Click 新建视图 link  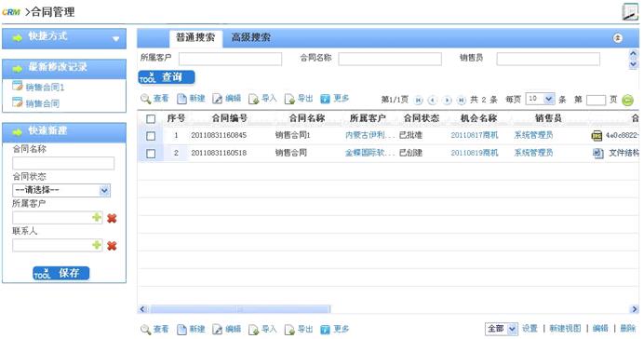[x=565, y=329]
